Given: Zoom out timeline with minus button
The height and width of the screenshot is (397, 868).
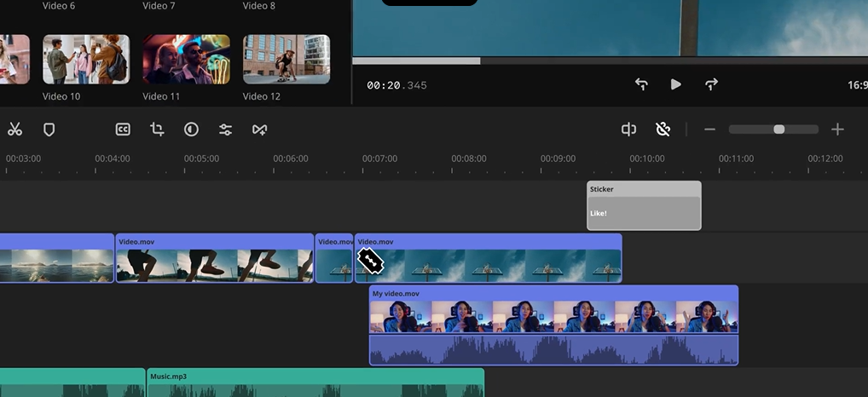Looking at the screenshot, I should (709, 129).
